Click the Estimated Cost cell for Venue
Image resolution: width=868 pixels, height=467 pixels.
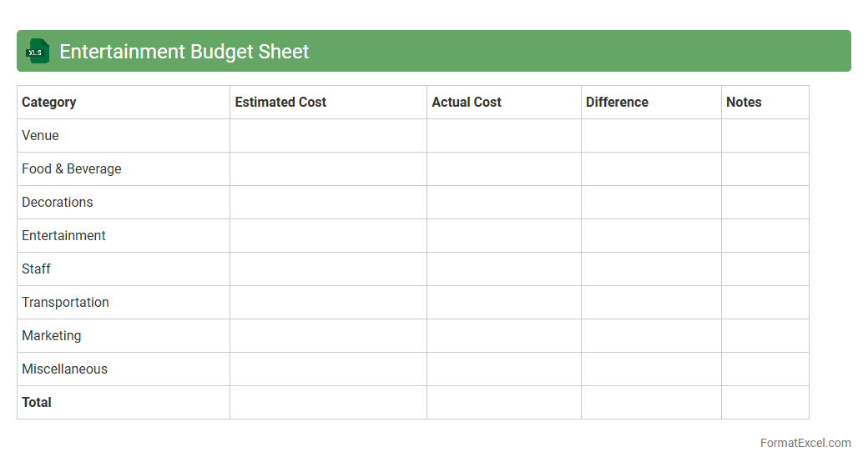point(328,136)
